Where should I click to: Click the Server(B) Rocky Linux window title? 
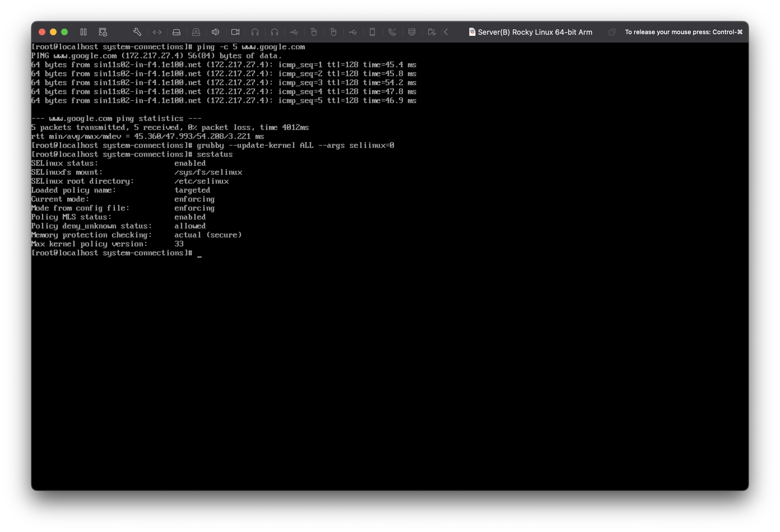click(535, 32)
